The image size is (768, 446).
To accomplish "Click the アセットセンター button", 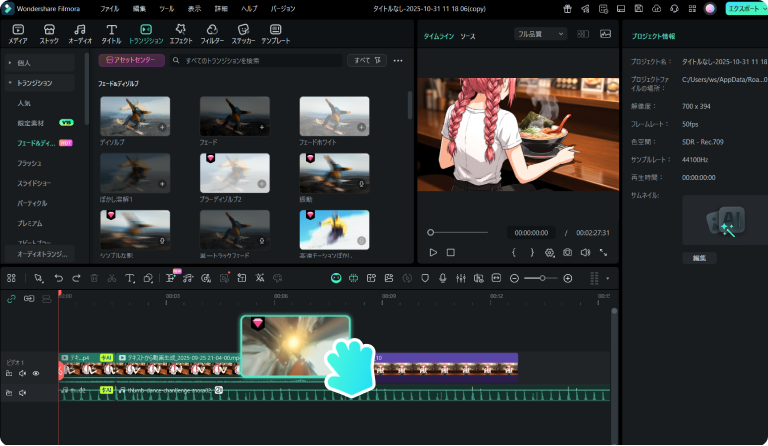I will pyautogui.click(x=131, y=60).
